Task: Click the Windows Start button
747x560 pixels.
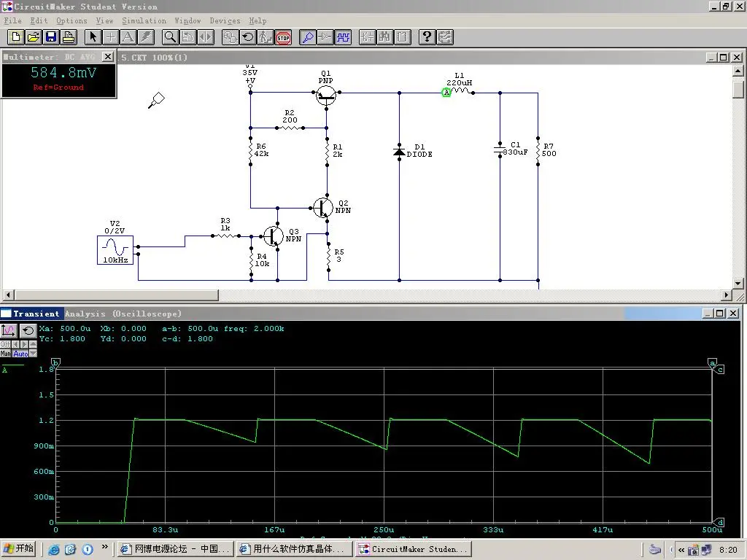Action: tap(18, 548)
